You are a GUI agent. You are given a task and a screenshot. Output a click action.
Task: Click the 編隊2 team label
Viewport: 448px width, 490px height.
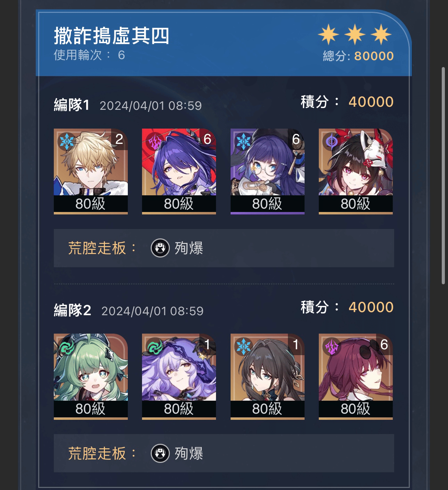(x=72, y=310)
